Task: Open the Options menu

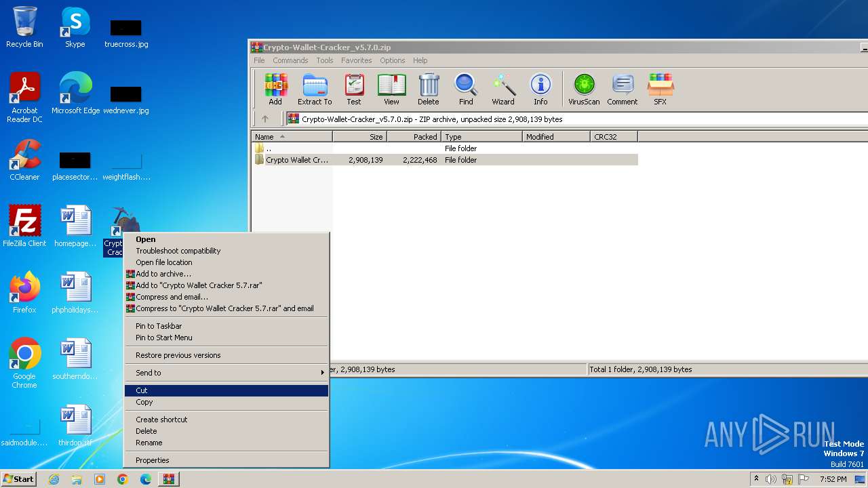Action: pos(392,60)
